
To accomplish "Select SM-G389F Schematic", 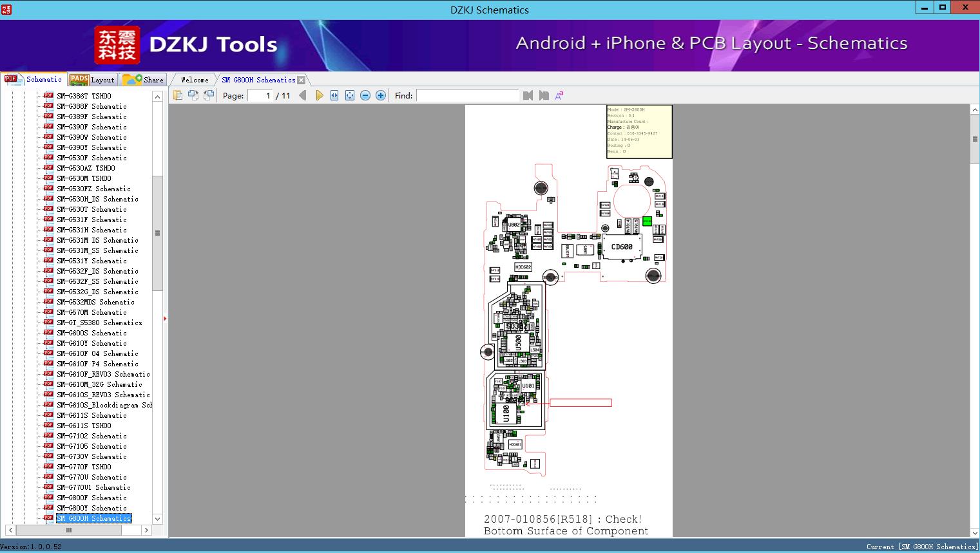I will pyautogui.click(x=91, y=117).
